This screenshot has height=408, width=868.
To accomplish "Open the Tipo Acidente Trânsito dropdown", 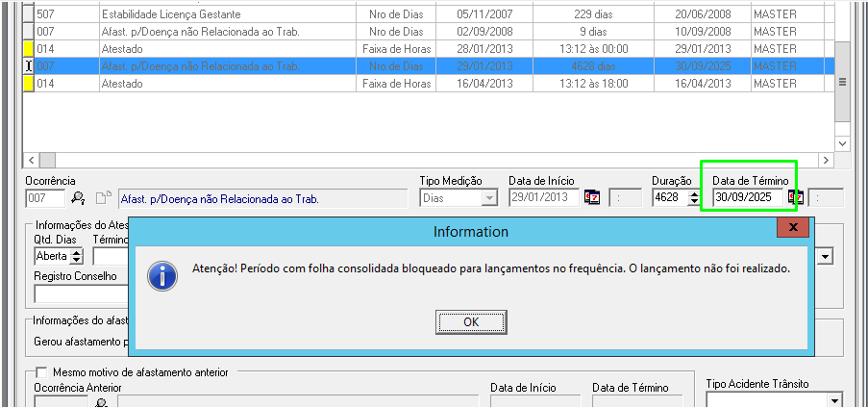I will (x=833, y=400).
